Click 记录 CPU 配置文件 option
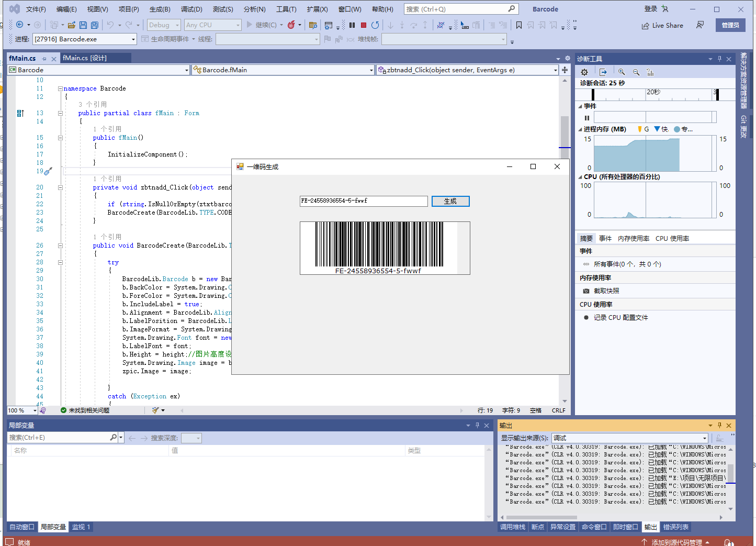Image resolution: width=756 pixels, height=546 pixels. (x=620, y=318)
